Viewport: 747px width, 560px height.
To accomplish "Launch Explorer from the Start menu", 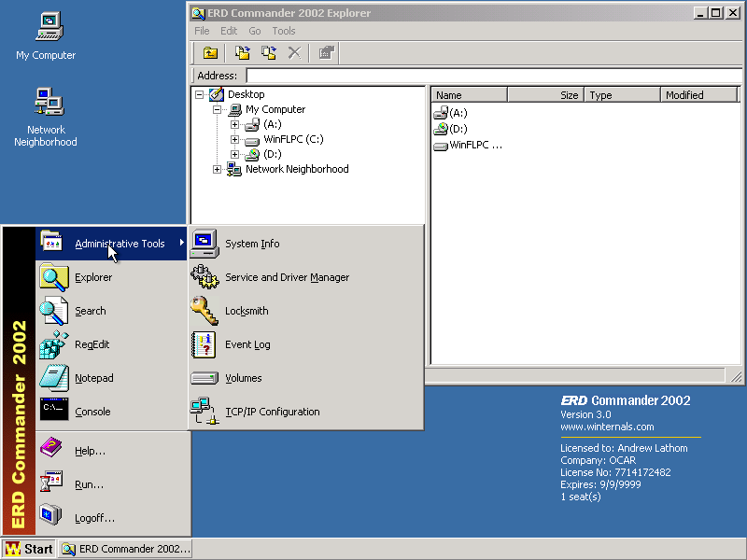I will tap(112, 277).
